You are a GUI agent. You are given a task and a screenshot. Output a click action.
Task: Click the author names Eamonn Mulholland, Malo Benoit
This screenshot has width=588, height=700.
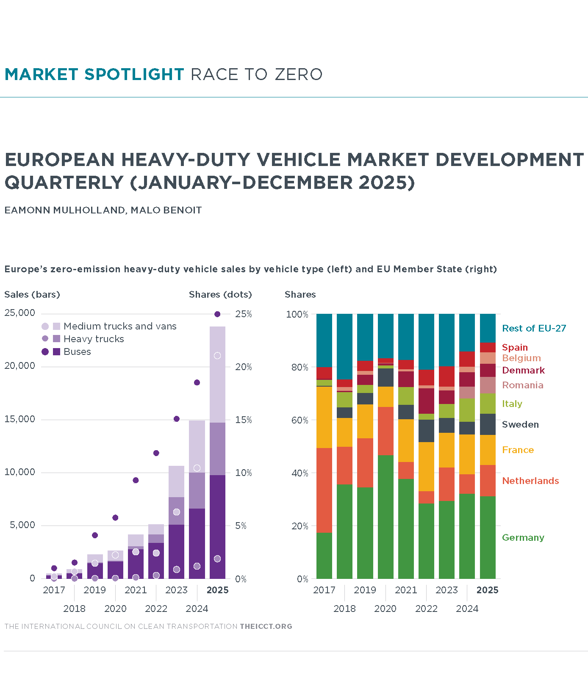(x=103, y=210)
